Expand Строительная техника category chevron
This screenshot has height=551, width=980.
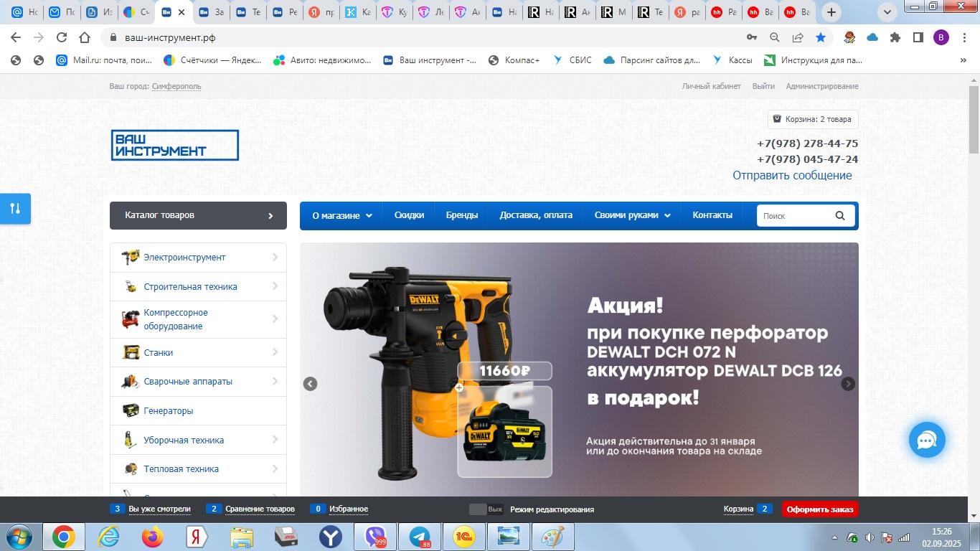tap(275, 286)
